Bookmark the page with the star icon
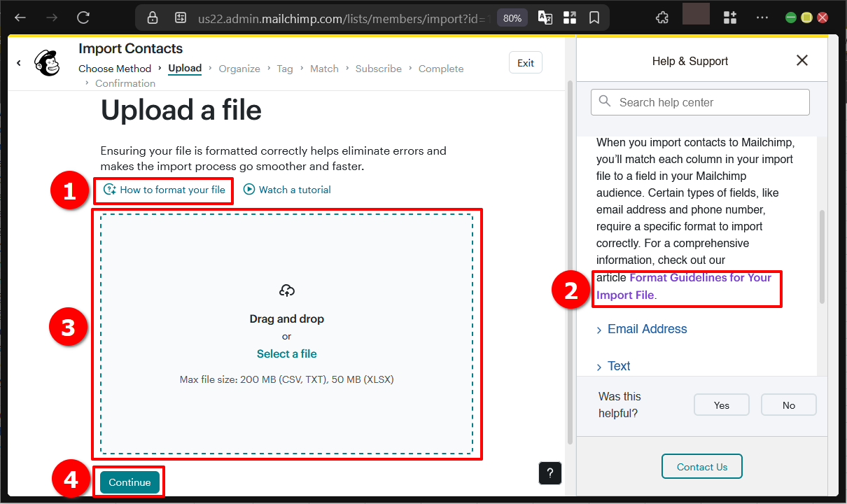This screenshot has width=847, height=504. 594,17
